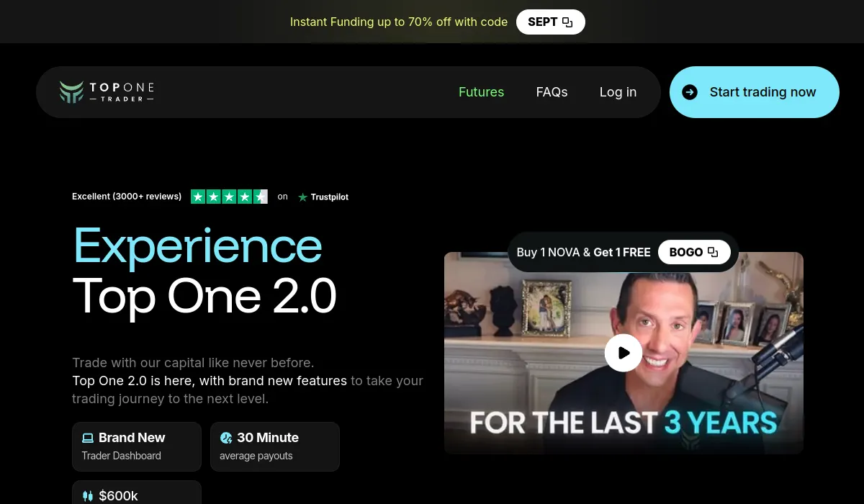Screen dimensions: 864x504
Task: Click the copy icon inside SEPT button
Action: [567, 22]
